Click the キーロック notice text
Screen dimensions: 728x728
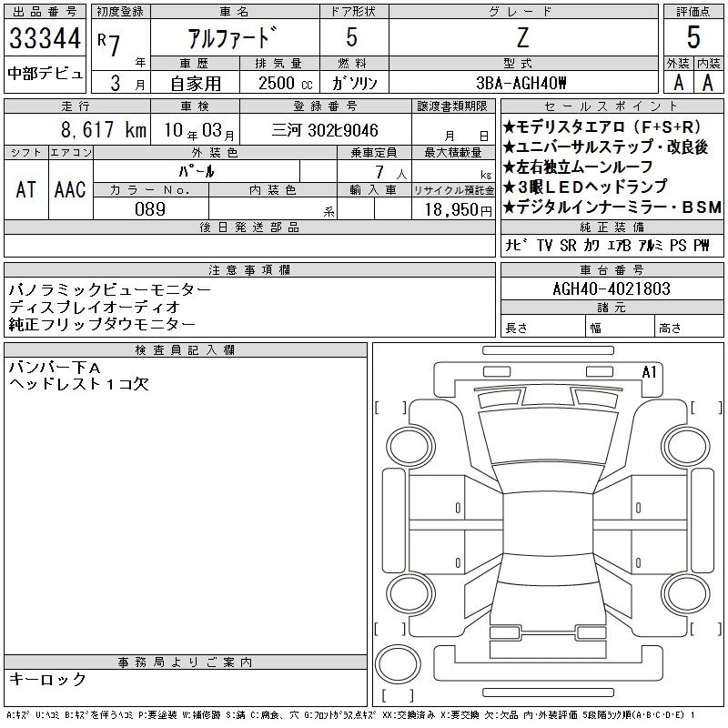click(47, 680)
